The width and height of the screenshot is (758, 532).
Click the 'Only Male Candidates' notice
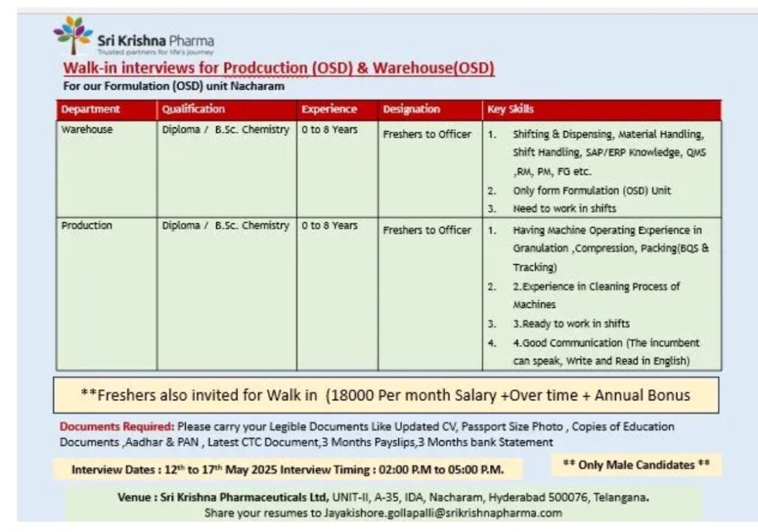[x=636, y=465]
